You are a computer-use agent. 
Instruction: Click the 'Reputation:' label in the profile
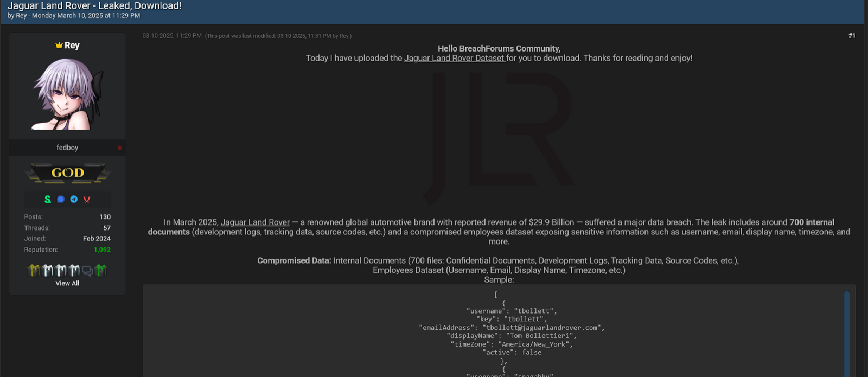coord(41,250)
